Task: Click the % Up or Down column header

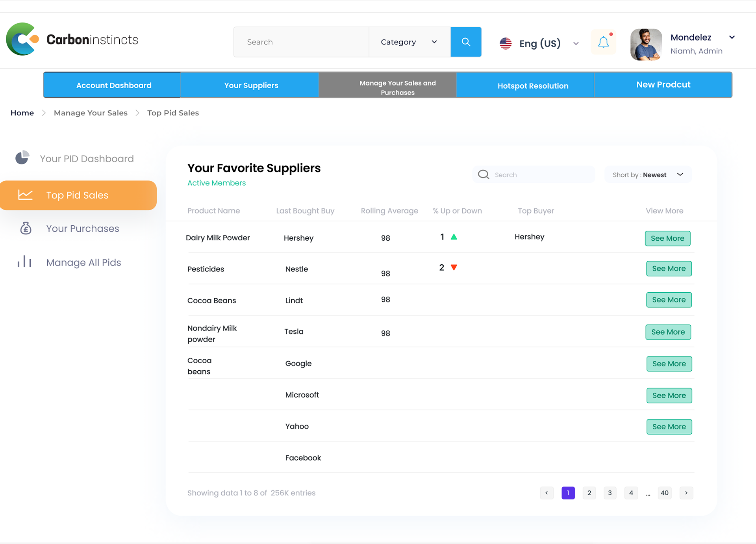Action: point(457,211)
